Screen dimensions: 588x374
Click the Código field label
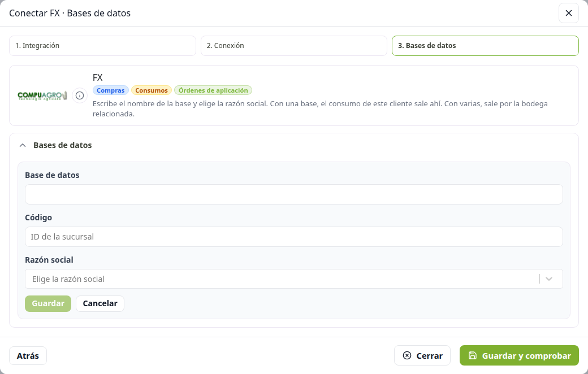[38, 218]
